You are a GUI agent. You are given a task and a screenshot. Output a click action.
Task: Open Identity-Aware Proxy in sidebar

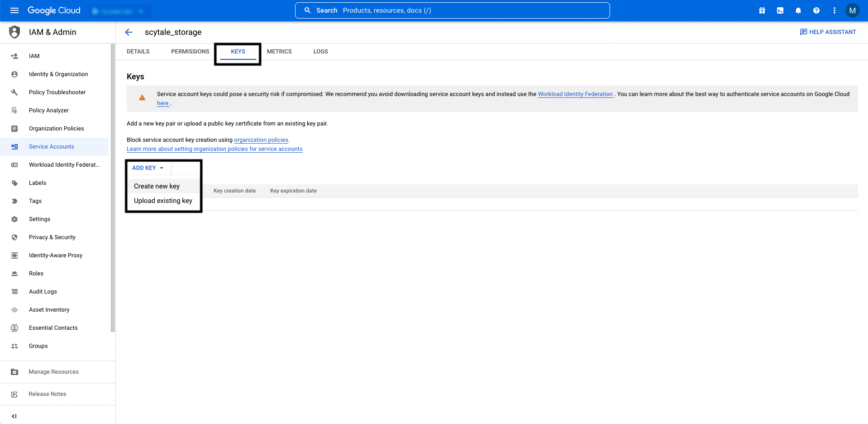[x=56, y=255]
